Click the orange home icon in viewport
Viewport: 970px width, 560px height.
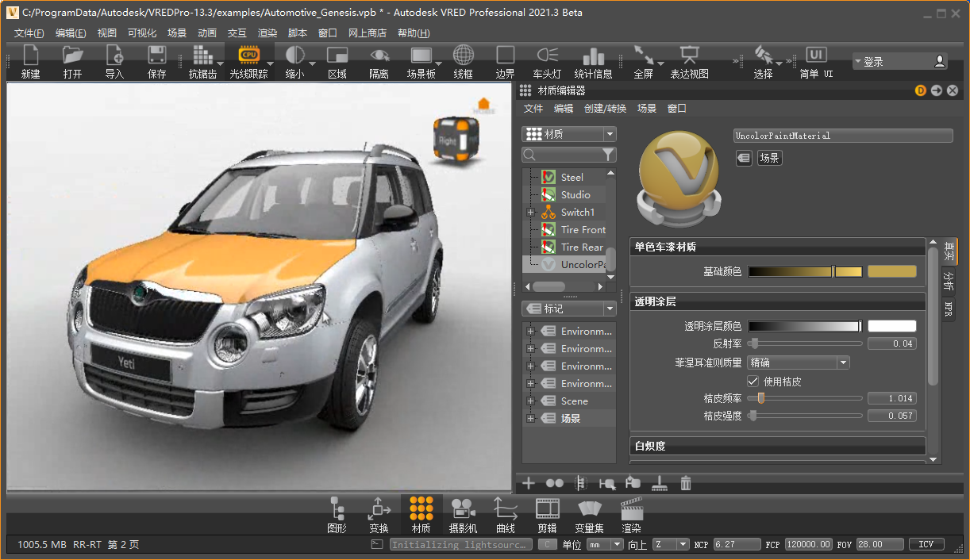coord(483,105)
